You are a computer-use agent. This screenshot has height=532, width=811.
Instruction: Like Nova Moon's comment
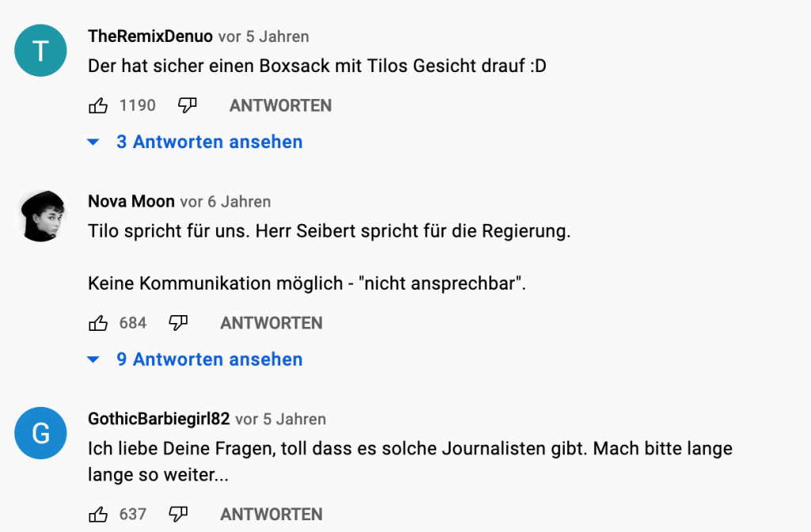click(x=98, y=323)
